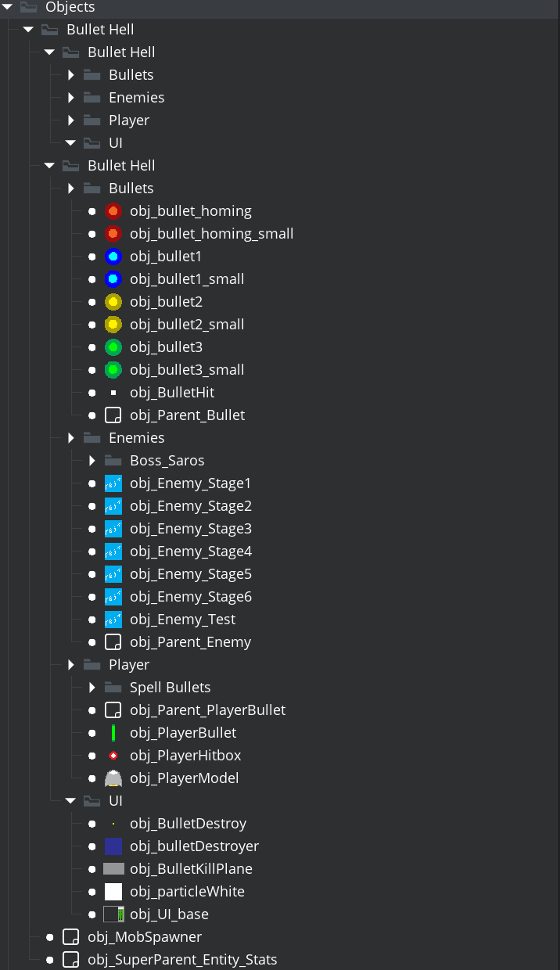Select the obj_particleWhite item

click(187, 892)
